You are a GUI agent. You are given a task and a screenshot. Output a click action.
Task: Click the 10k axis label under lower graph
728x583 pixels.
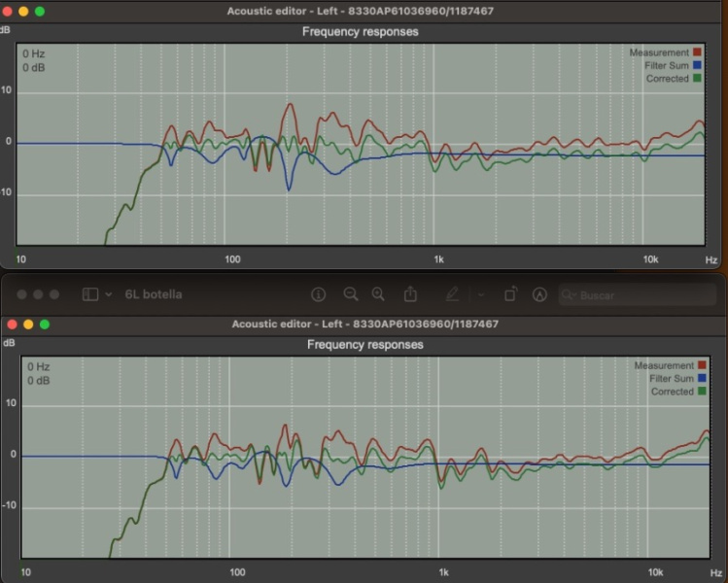(655, 572)
